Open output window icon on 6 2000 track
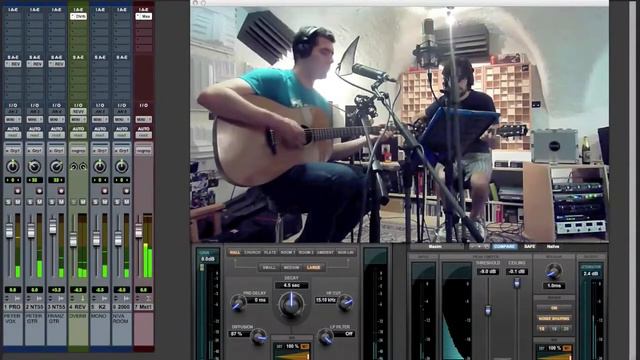640x360 pixels. pos(127,299)
